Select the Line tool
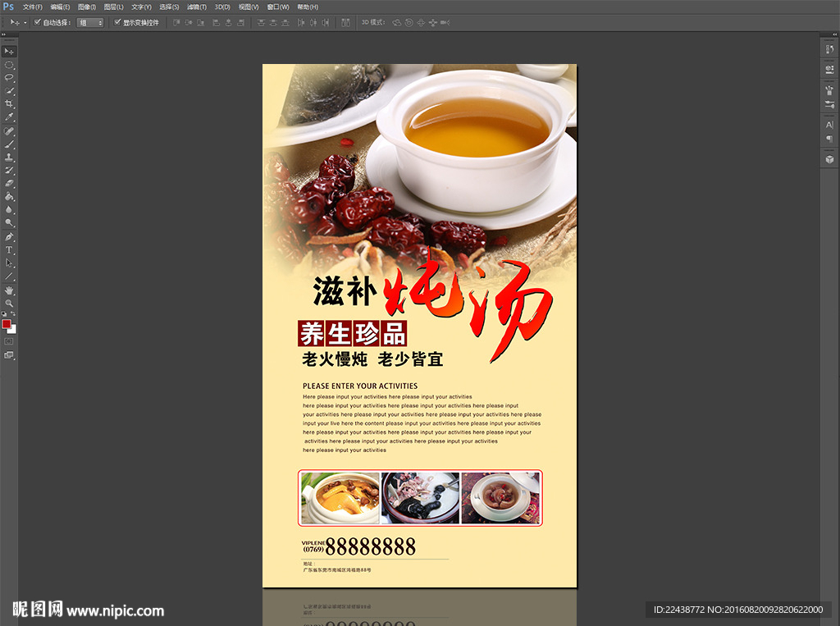This screenshot has height=626, width=840. coord(9,276)
